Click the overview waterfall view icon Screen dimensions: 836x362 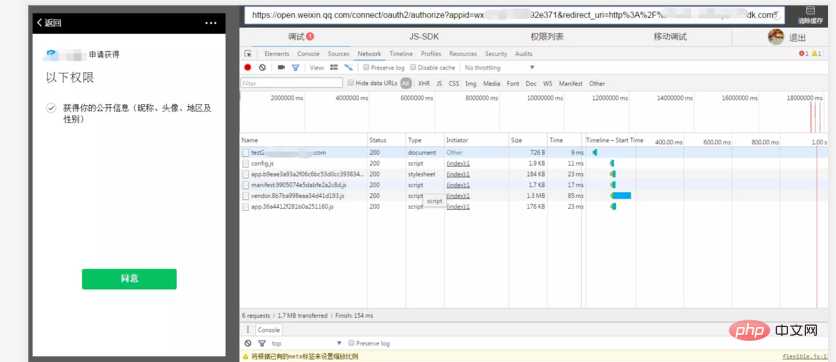348,68
